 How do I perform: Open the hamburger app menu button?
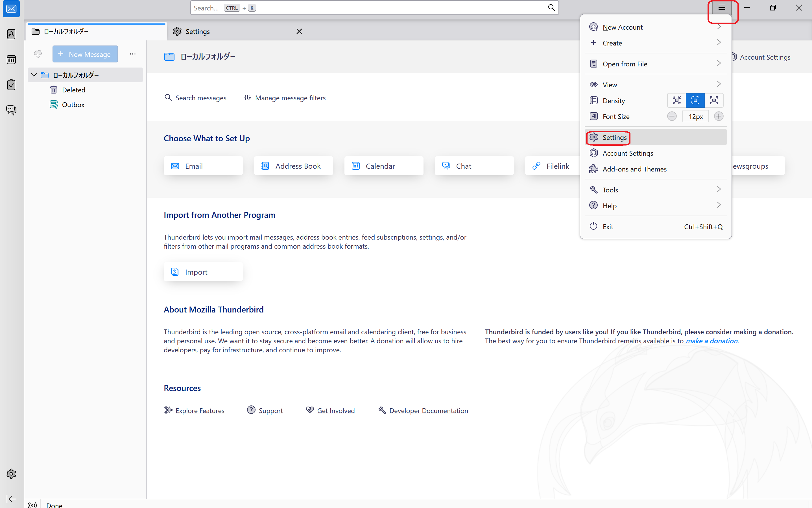tap(722, 8)
